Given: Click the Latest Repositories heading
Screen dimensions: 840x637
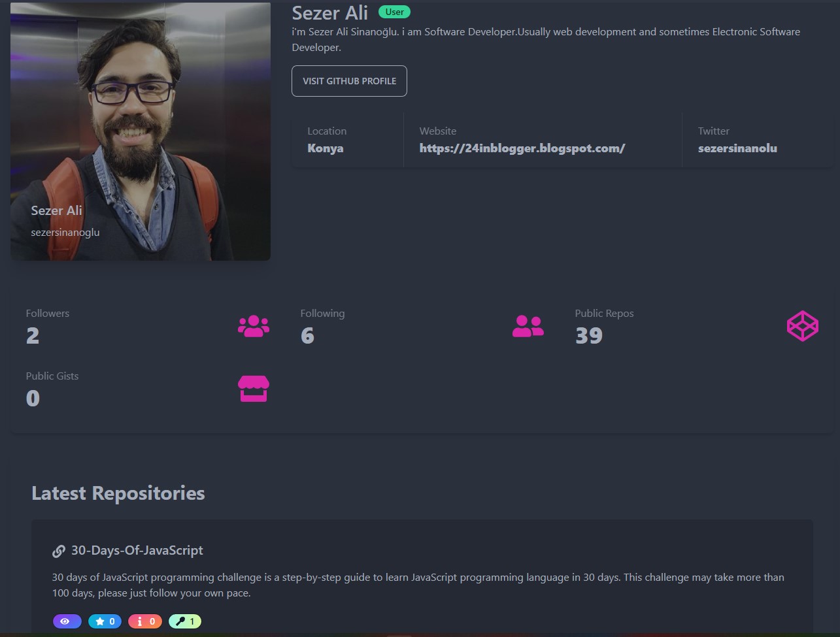Looking at the screenshot, I should (118, 493).
